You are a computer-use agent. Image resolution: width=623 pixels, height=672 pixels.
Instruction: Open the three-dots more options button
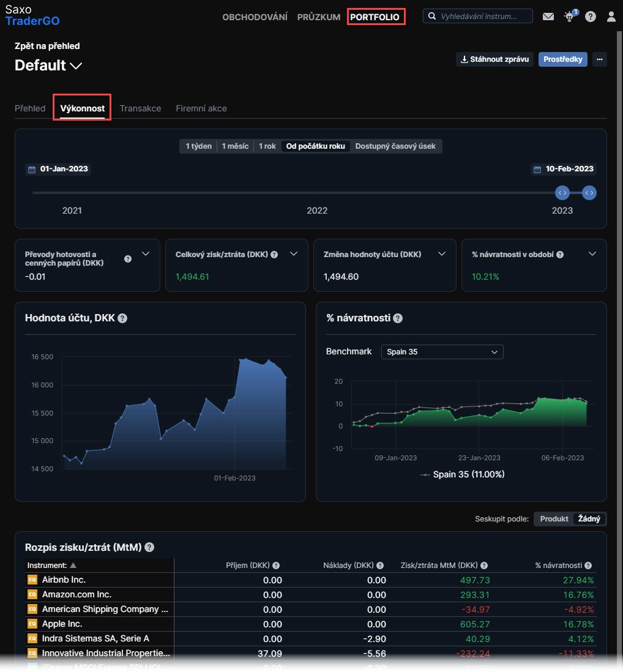click(599, 59)
